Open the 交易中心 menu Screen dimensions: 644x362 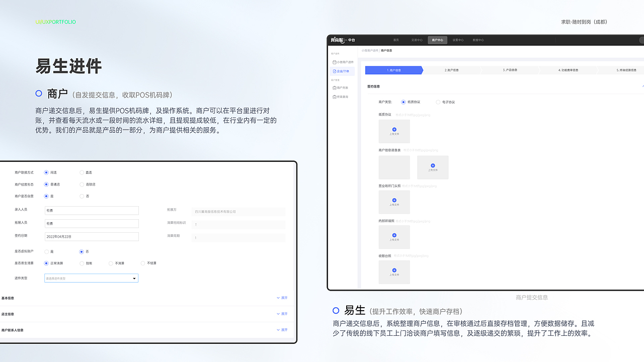click(417, 40)
